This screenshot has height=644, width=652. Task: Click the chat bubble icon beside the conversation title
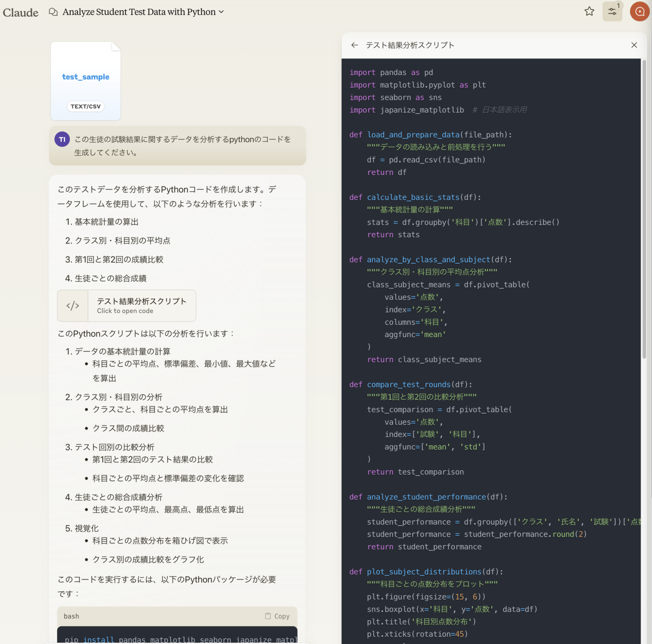point(53,12)
